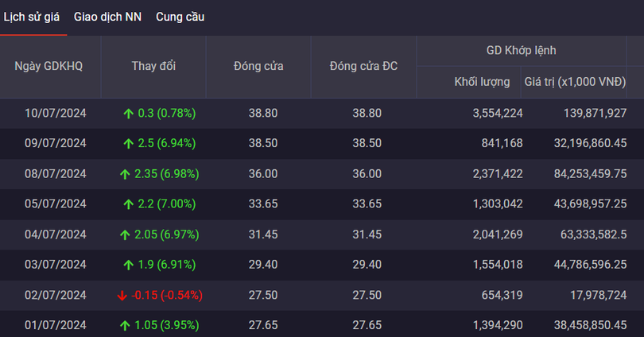Open the Lịch sử giá tab
Screen dimensions: 644x337
(32, 17)
